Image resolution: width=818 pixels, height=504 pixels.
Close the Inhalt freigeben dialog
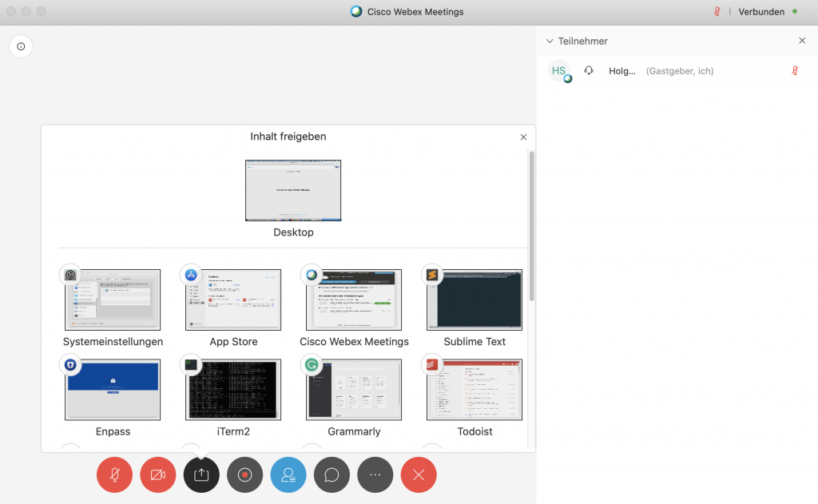coord(523,137)
